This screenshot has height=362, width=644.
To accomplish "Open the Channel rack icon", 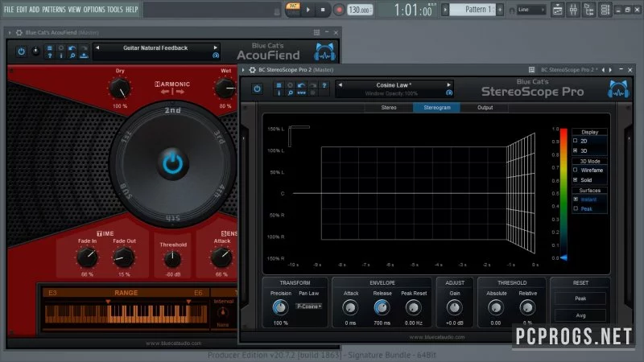I will [x=605, y=10].
